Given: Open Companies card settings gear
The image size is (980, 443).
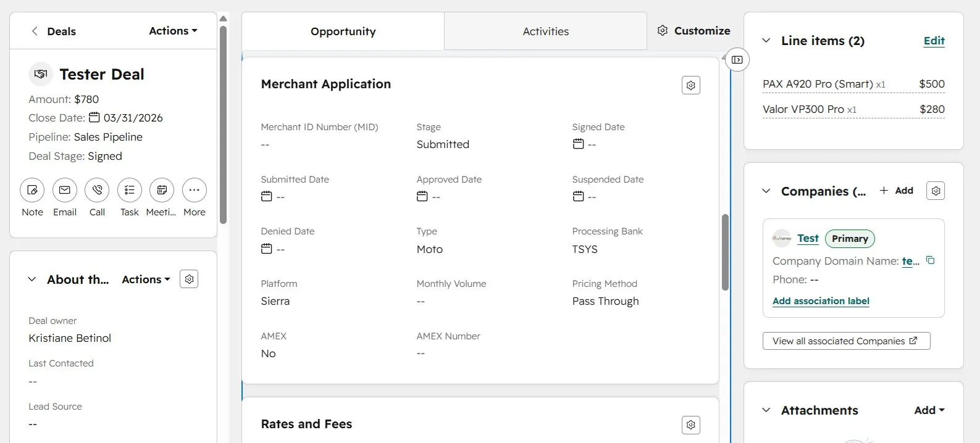Looking at the screenshot, I should coord(936,191).
